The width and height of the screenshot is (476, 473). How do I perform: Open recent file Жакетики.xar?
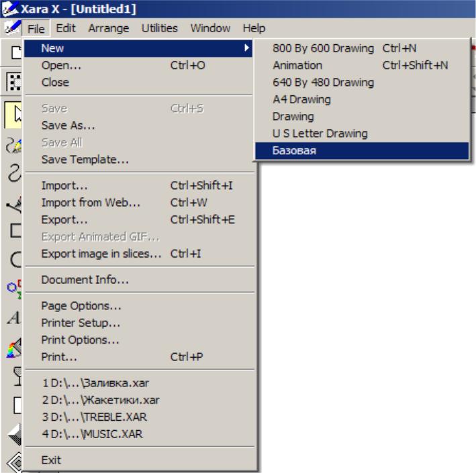[x=138, y=400]
